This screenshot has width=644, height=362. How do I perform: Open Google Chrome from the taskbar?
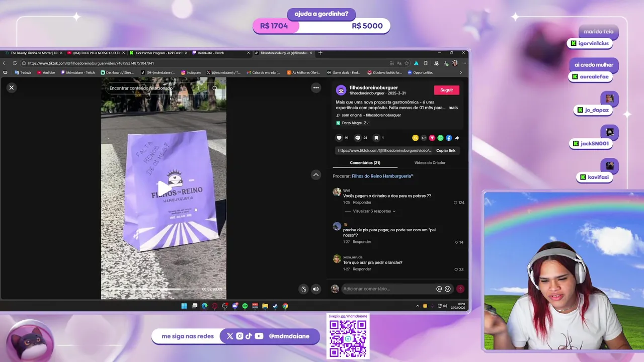pos(285,306)
